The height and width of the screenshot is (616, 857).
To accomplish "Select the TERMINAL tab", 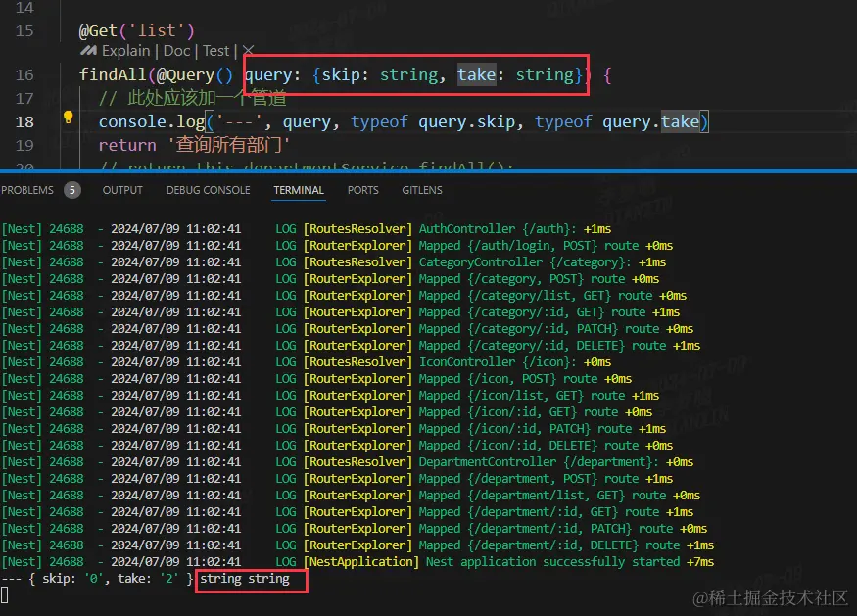I will 299,190.
